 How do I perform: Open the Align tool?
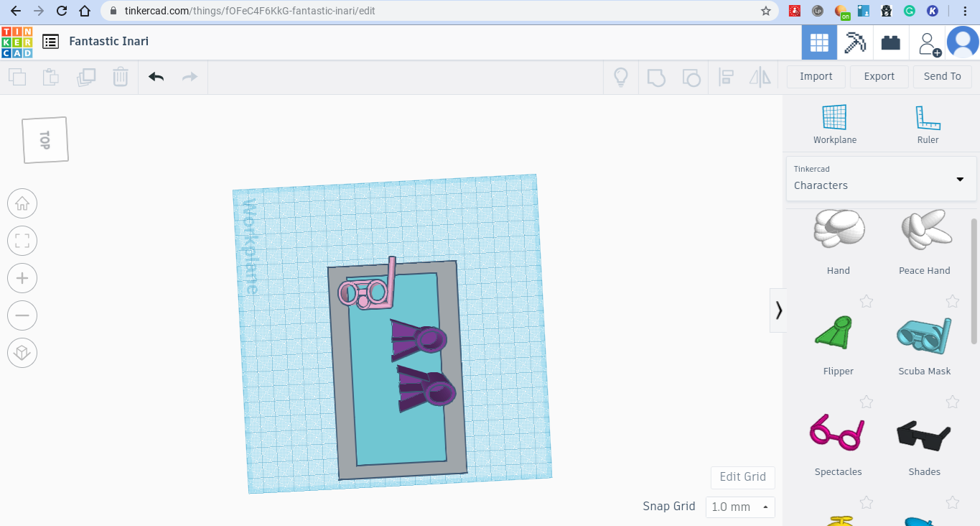[725, 76]
